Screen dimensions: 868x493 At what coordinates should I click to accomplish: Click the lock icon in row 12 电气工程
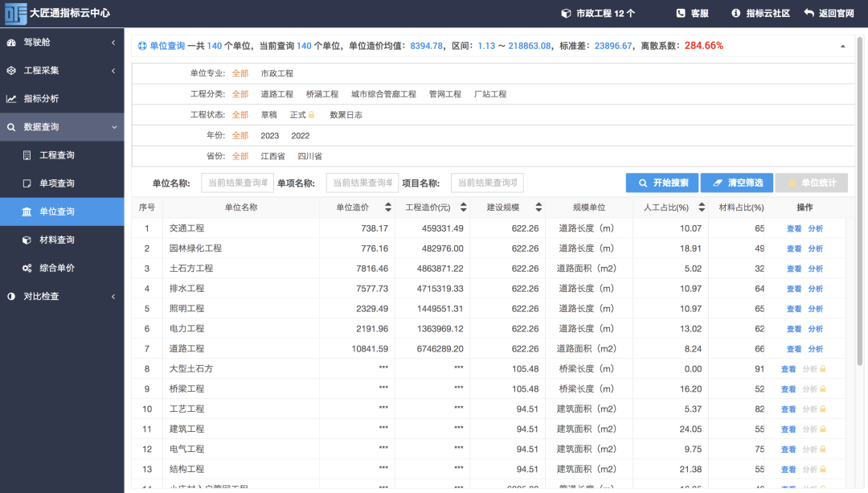click(823, 449)
